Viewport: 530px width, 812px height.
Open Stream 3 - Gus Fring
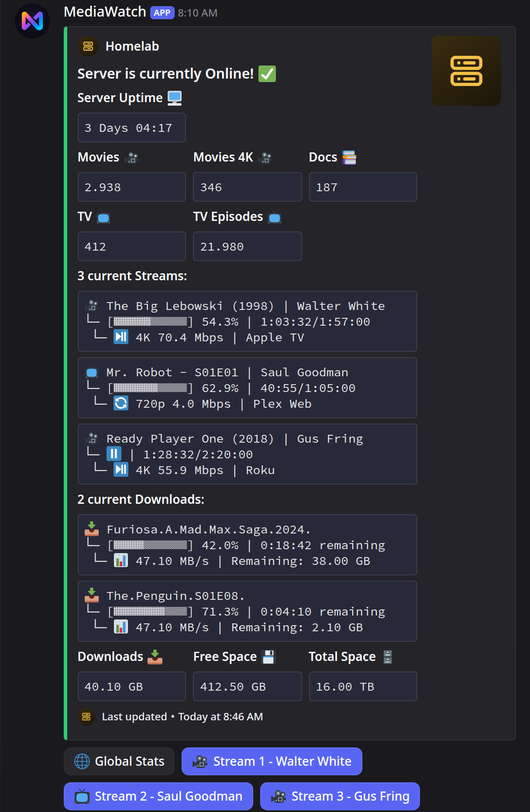pos(340,796)
